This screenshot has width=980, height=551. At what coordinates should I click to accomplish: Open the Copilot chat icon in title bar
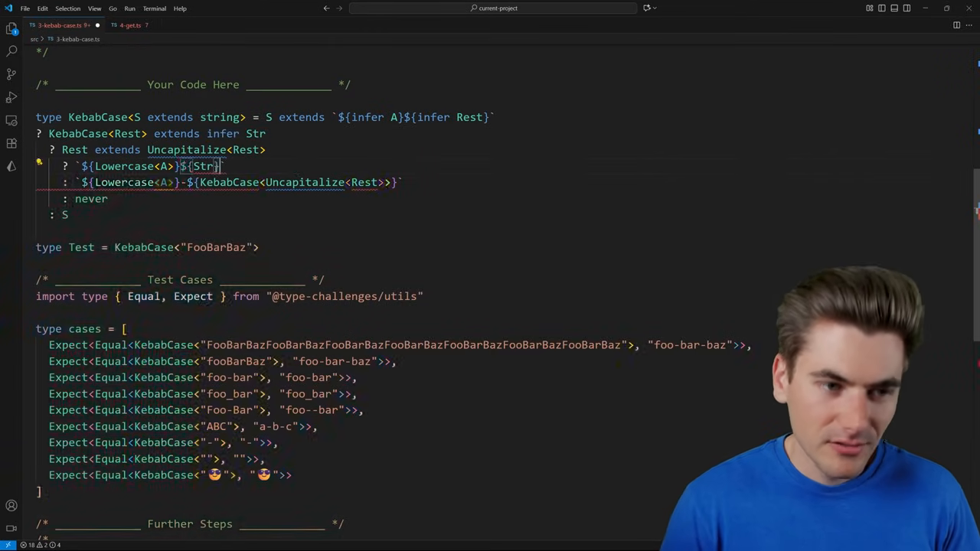[x=646, y=8]
